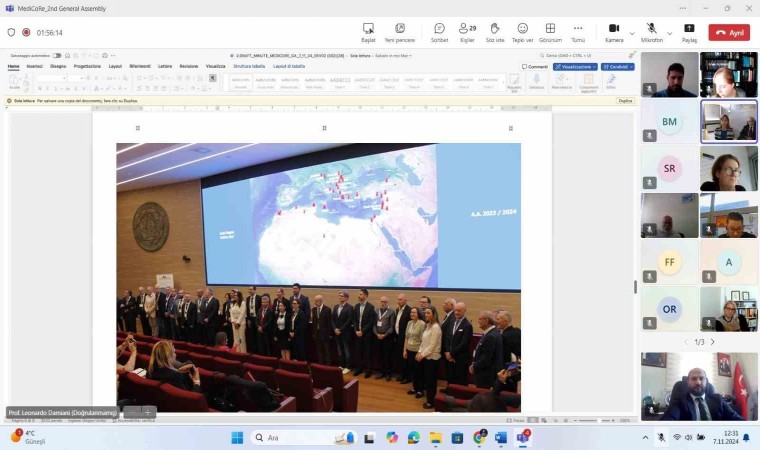
Task: Click the Windows taskbar Ara search box
Action: pos(290,438)
